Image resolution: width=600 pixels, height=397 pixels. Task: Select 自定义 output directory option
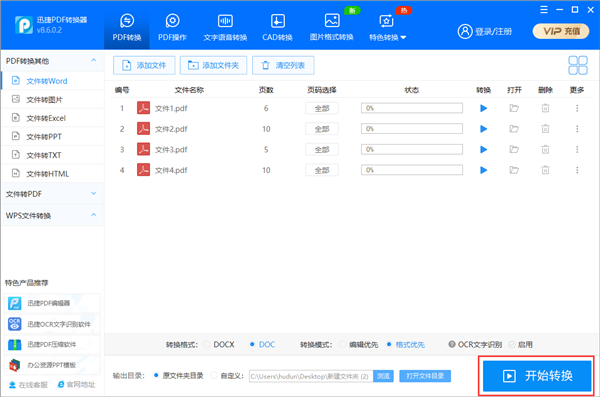click(227, 376)
